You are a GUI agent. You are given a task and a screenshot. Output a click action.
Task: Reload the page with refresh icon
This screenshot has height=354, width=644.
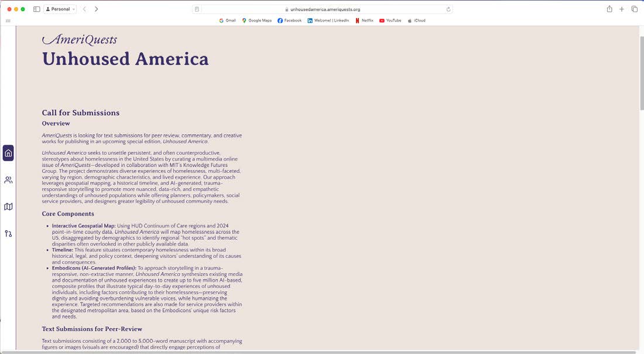448,9
